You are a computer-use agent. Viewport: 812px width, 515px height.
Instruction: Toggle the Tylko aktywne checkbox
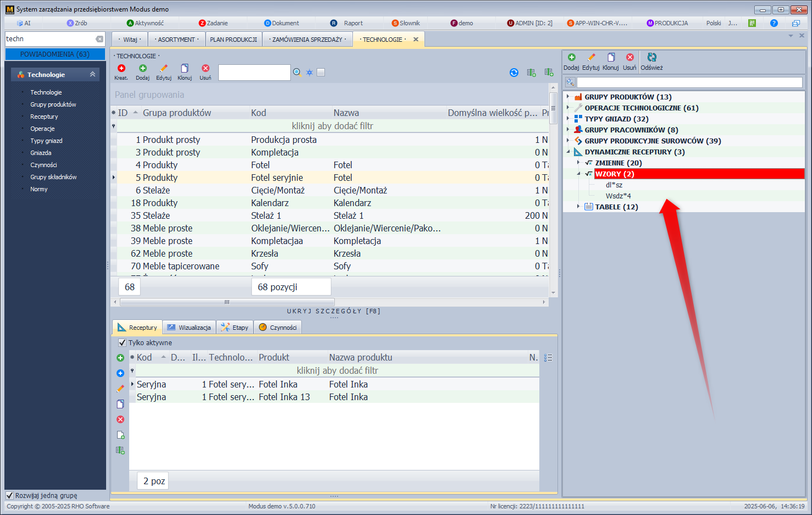pos(123,342)
